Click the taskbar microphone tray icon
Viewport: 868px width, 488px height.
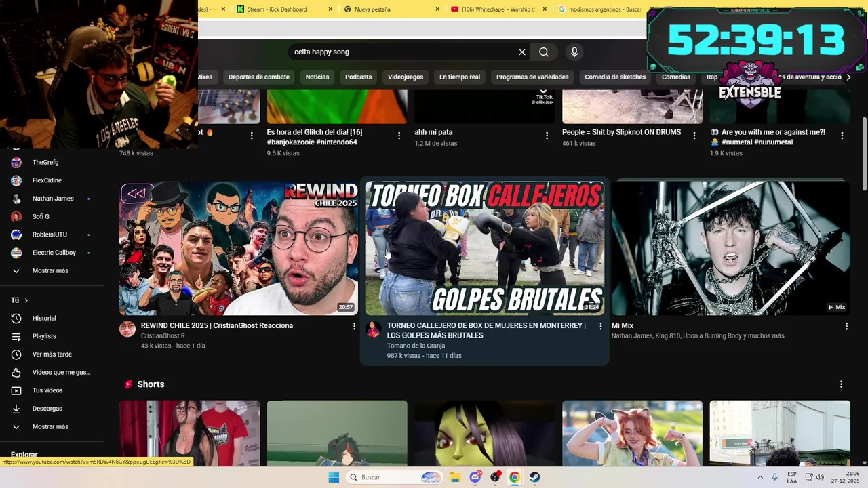tap(775, 477)
